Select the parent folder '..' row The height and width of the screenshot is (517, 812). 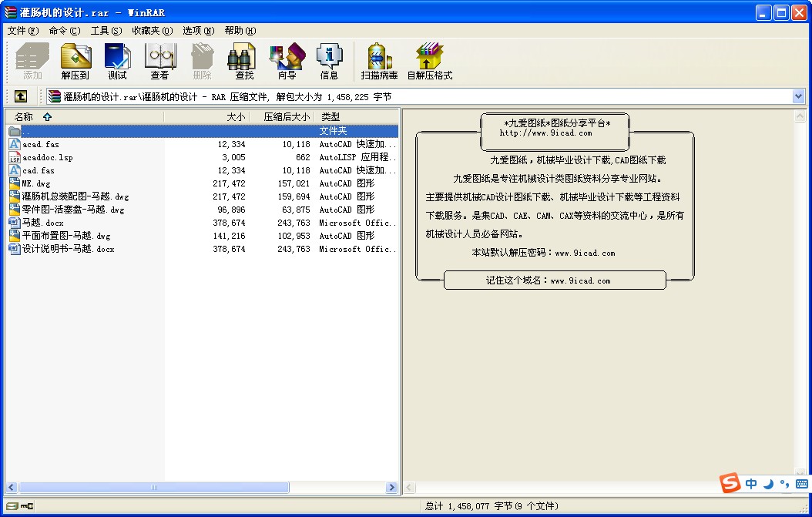pyautogui.click(x=203, y=131)
